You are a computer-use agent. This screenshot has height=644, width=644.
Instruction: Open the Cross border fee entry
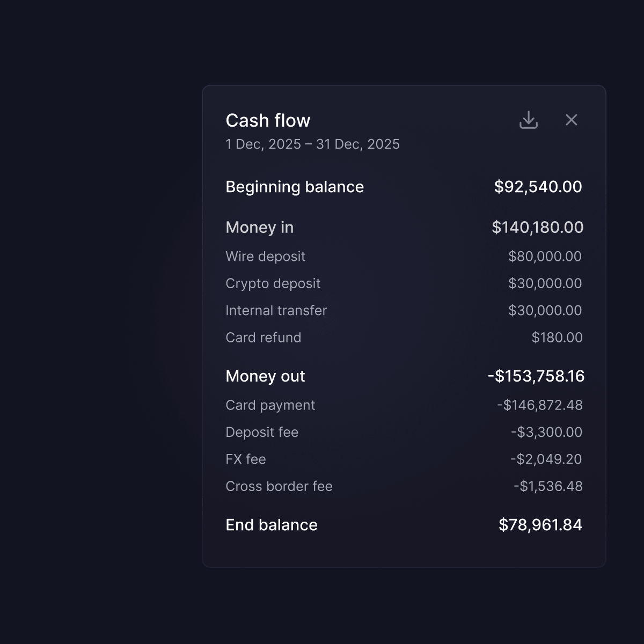pyautogui.click(x=404, y=486)
